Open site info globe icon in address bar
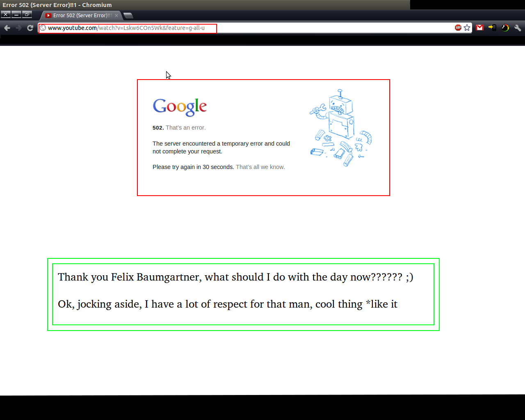The height and width of the screenshot is (420, 525). [43, 28]
